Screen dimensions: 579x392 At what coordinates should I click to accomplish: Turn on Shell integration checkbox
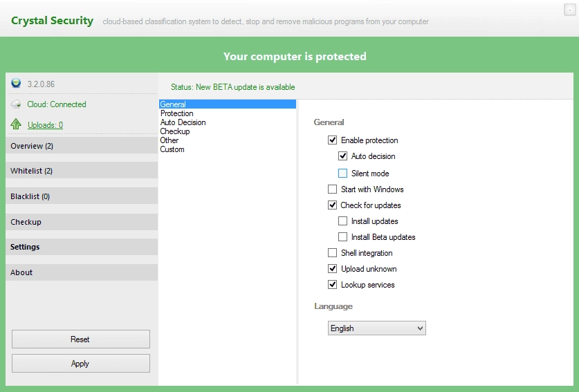[332, 252]
